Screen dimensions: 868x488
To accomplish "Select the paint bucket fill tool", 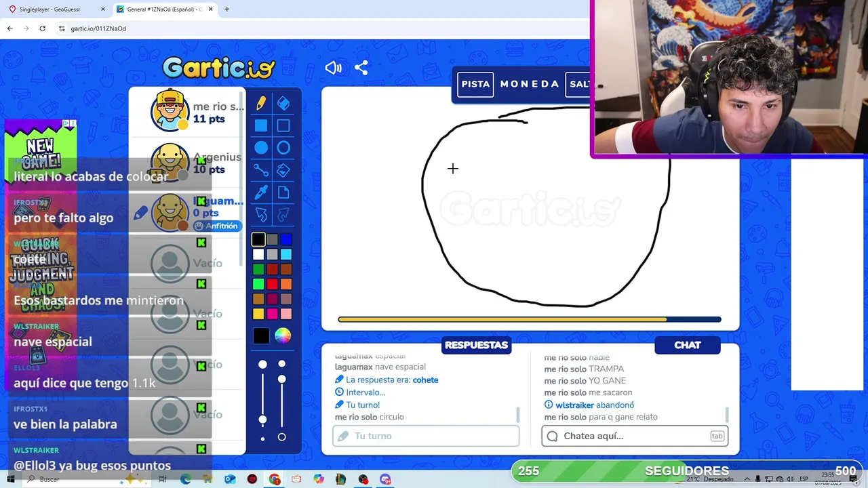I will click(x=283, y=170).
